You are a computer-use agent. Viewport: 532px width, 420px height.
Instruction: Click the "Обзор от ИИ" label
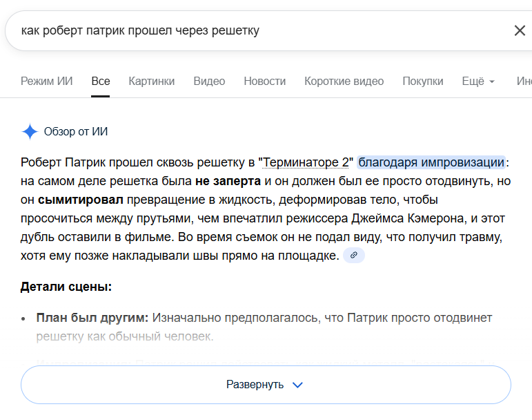(76, 132)
